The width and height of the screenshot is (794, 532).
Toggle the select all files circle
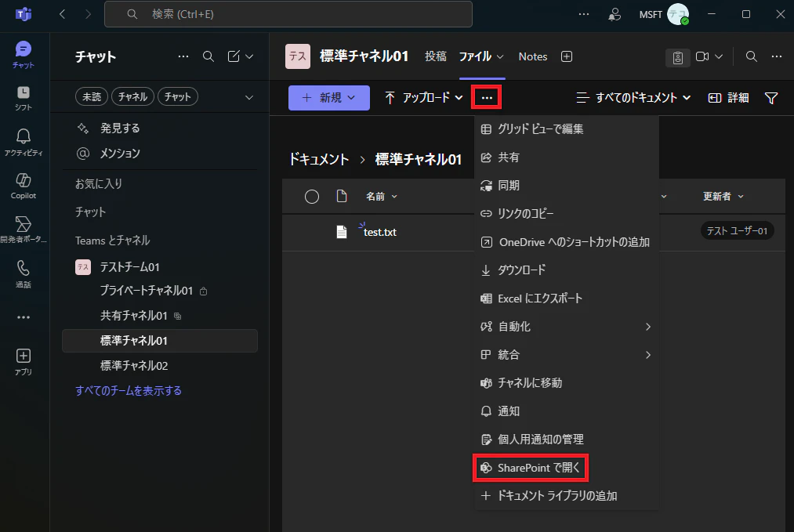pyautogui.click(x=312, y=197)
